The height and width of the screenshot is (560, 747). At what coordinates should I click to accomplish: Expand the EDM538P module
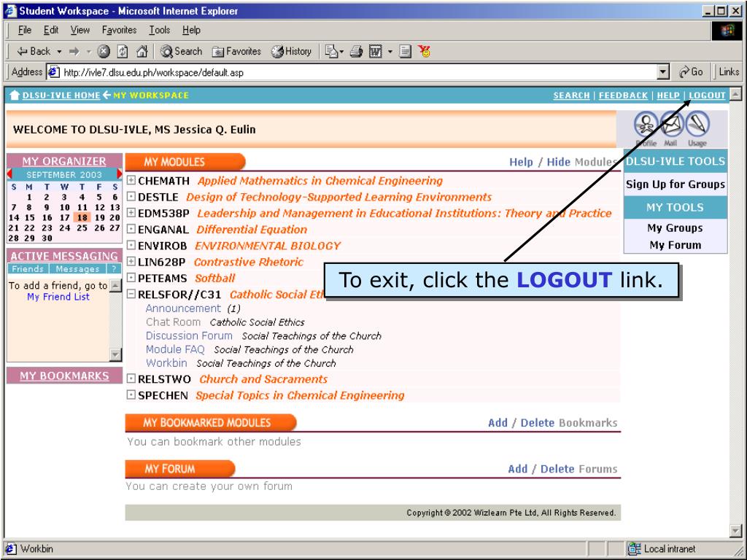click(131, 213)
